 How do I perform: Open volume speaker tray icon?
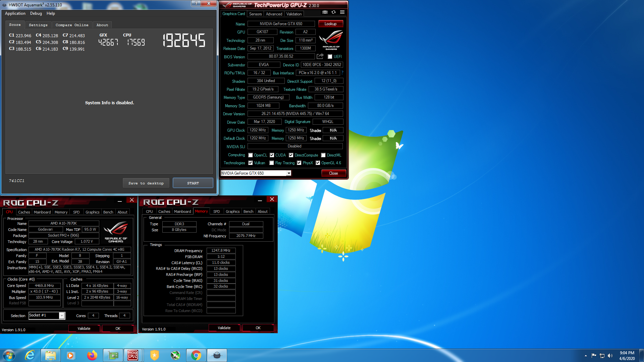[610, 356]
